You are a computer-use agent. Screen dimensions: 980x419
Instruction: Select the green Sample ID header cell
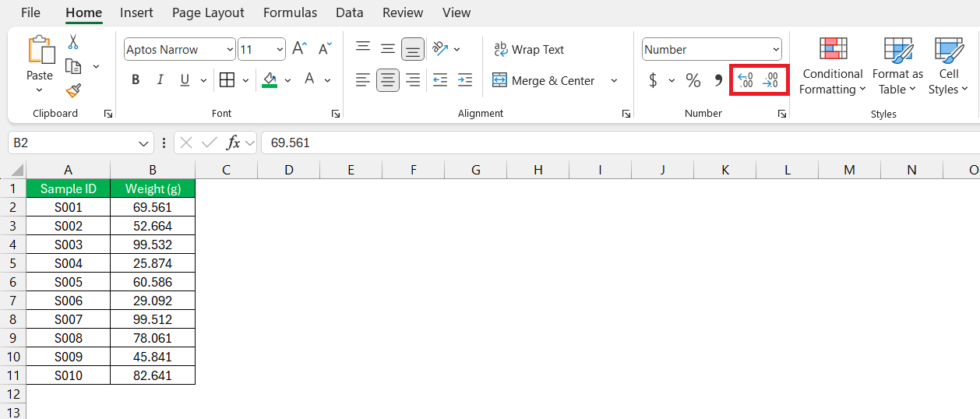click(x=69, y=188)
